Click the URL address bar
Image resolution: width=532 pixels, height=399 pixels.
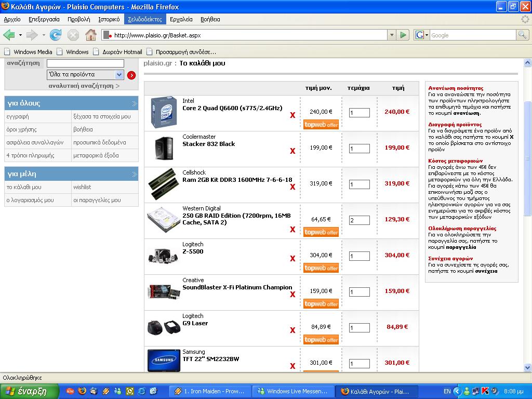click(x=244, y=35)
